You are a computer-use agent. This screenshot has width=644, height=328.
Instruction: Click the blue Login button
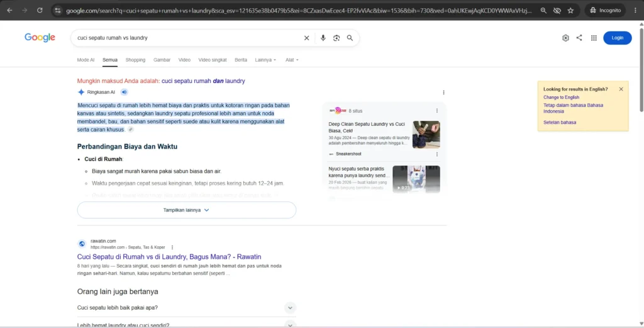point(618,38)
